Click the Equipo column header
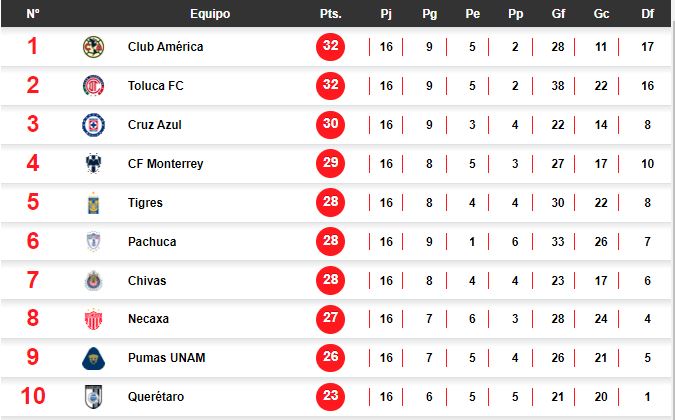675x420 pixels. coord(209,14)
